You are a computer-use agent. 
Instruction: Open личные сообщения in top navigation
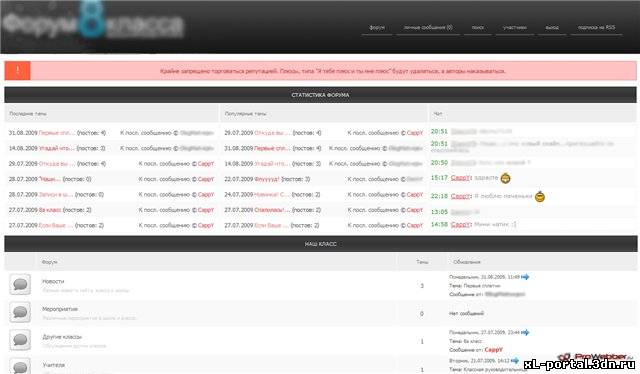[x=428, y=27]
